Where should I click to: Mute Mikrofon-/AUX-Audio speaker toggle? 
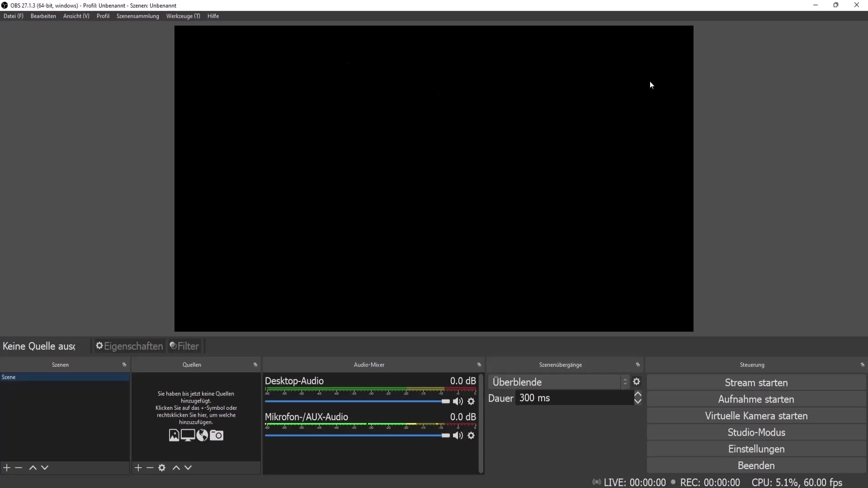[458, 436]
